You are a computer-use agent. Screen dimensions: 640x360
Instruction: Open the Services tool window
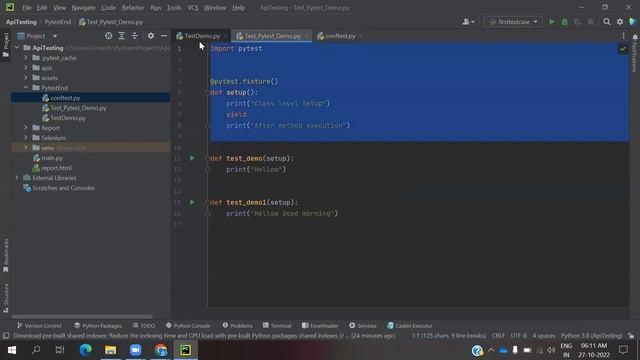pos(363,325)
